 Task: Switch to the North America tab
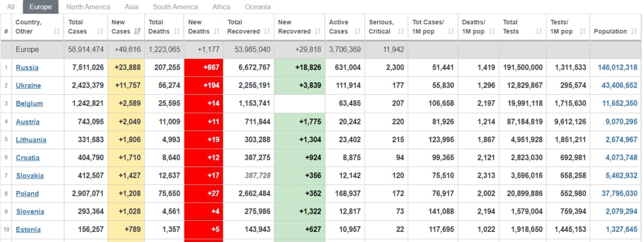[88, 7]
